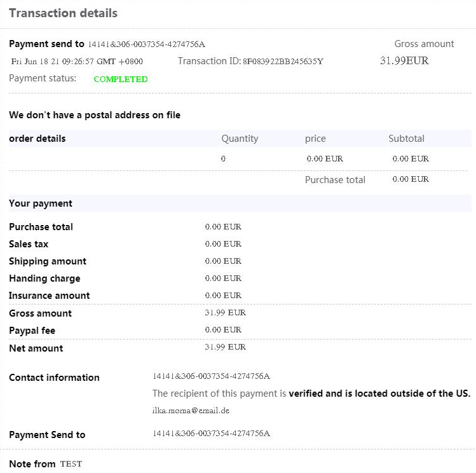
Task: Click the Transaction details heading
Action: click(63, 13)
